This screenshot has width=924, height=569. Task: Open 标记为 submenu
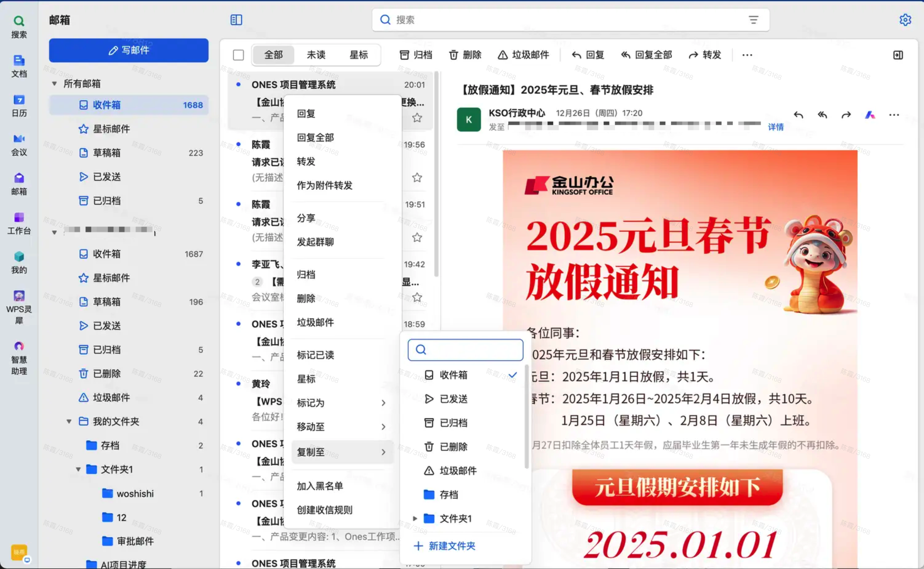342,403
